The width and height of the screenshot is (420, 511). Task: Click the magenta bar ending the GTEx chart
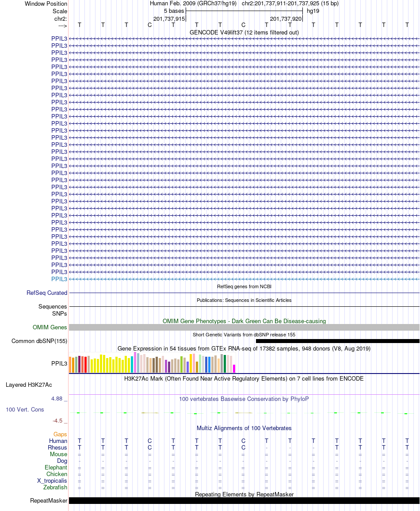[x=234, y=369]
